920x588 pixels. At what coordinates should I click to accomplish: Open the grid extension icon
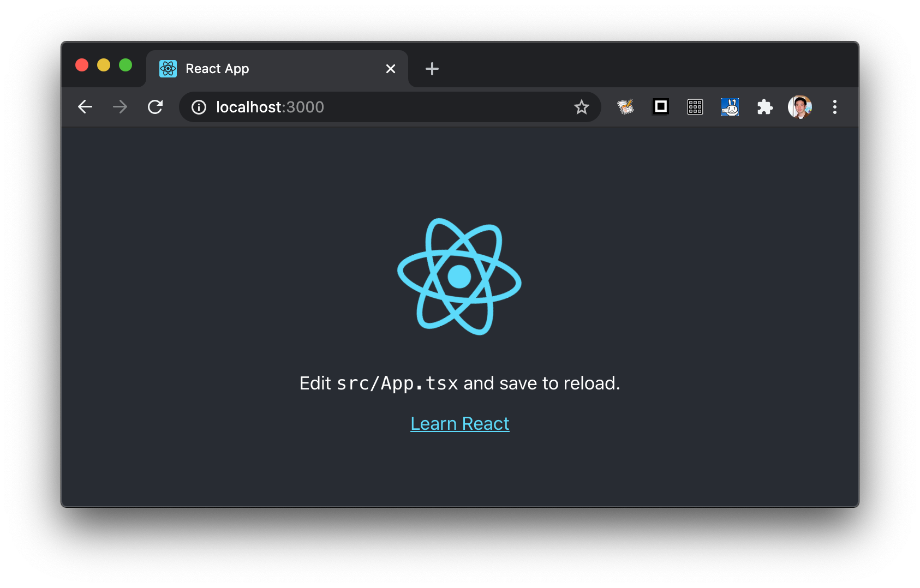point(695,107)
